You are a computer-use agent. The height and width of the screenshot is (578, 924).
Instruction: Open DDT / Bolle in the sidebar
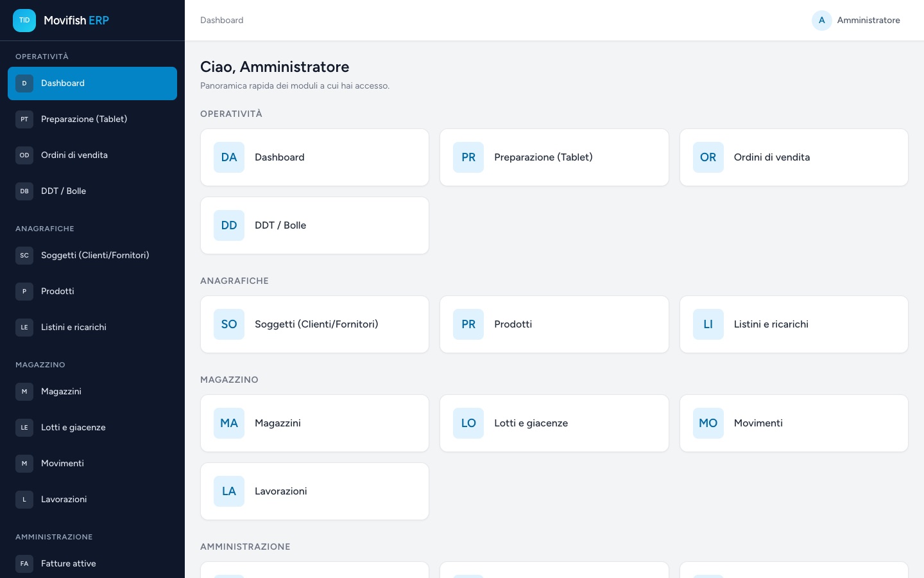tap(92, 191)
